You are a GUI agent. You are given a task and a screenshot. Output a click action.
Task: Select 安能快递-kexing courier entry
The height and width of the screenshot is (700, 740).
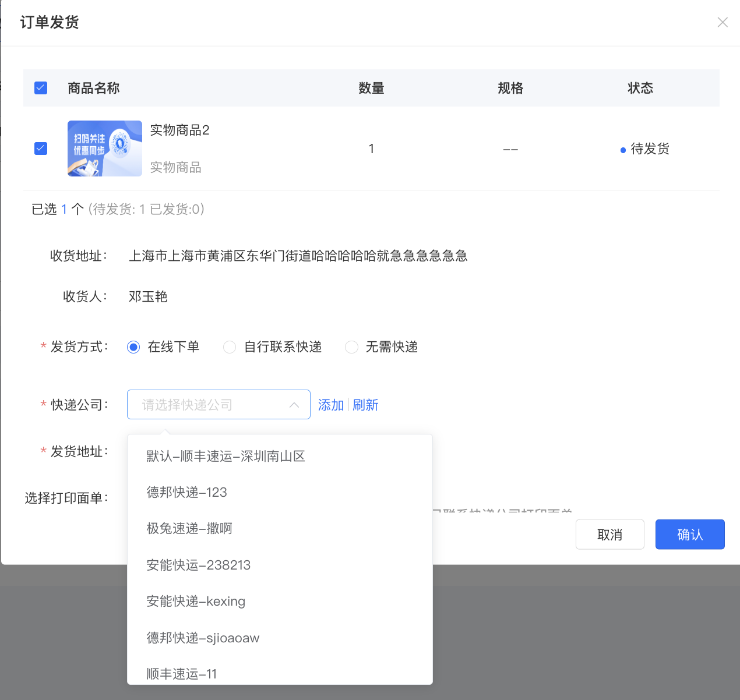coord(280,601)
